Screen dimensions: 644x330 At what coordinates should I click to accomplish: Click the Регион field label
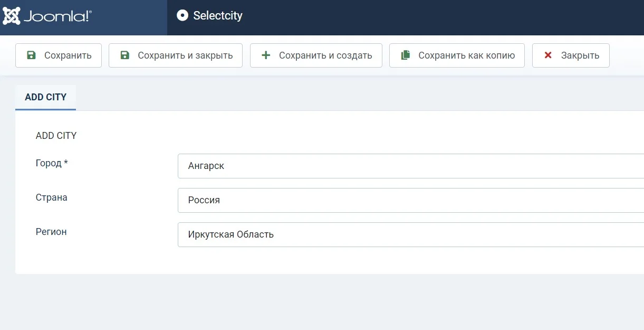click(x=51, y=232)
